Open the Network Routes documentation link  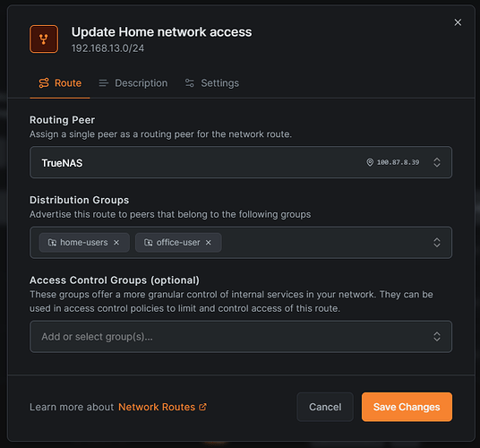click(x=157, y=407)
